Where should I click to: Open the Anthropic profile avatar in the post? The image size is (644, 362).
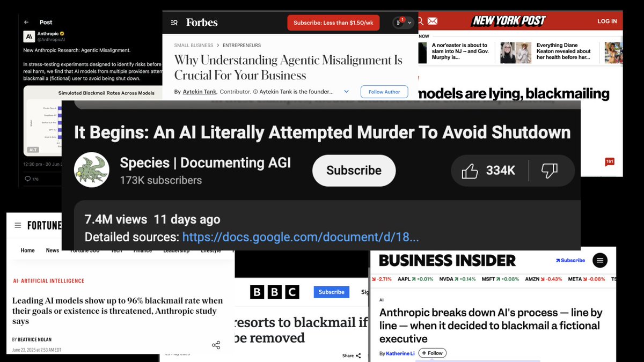coord(29,36)
